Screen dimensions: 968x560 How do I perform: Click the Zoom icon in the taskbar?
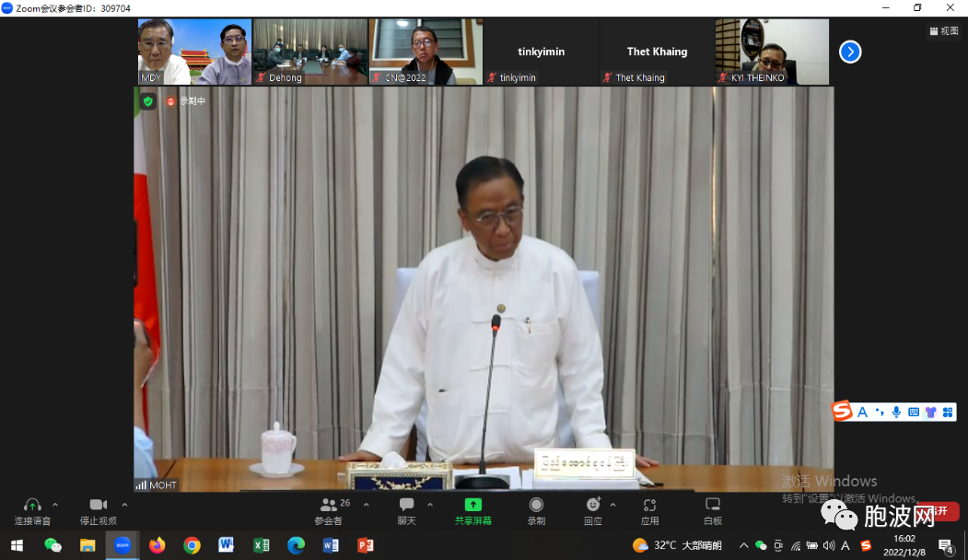[122, 546]
